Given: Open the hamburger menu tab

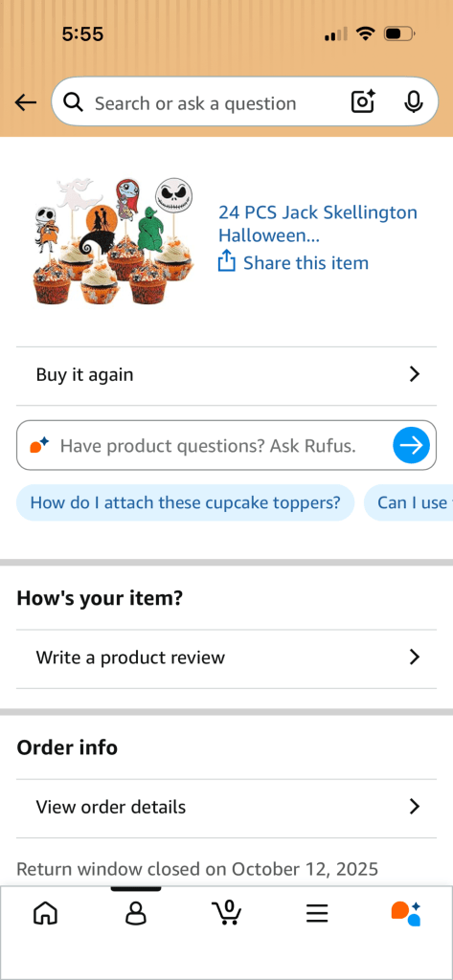Looking at the screenshot, I should [x=317, y=914].
